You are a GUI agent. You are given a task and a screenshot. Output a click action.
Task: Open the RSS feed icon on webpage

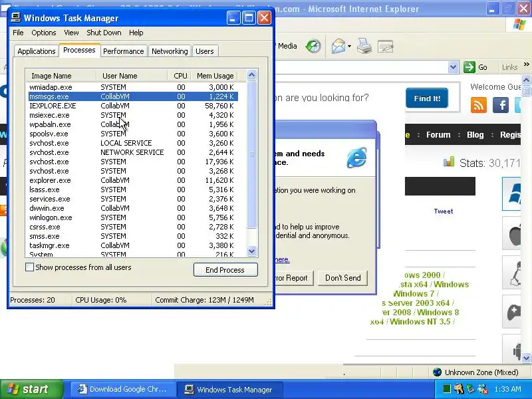[479, 105]
